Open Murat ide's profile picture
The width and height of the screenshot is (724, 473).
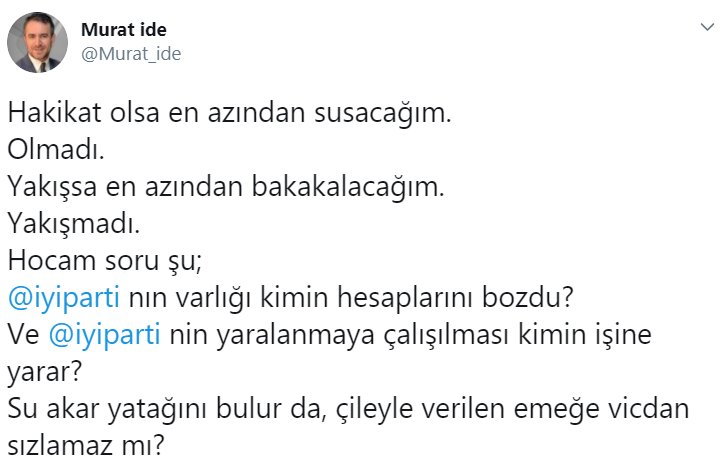(x=37, y=42)
